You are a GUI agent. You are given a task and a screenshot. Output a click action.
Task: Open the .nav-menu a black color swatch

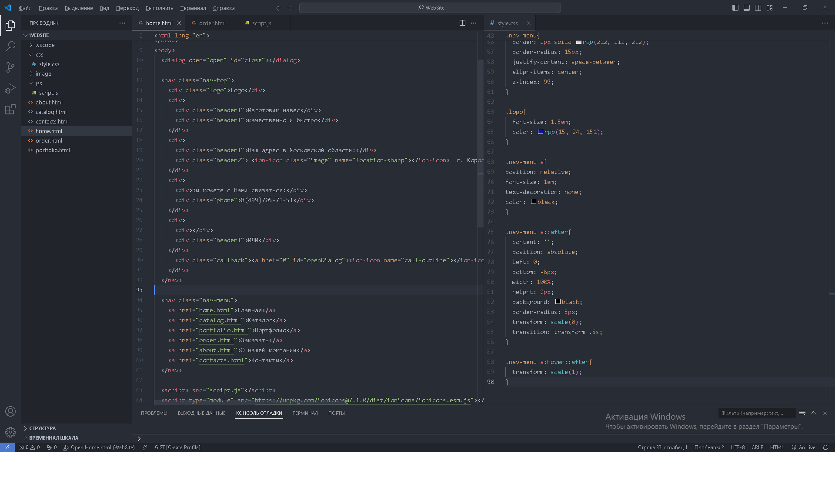pyautogui.click(x=534, y=202)
